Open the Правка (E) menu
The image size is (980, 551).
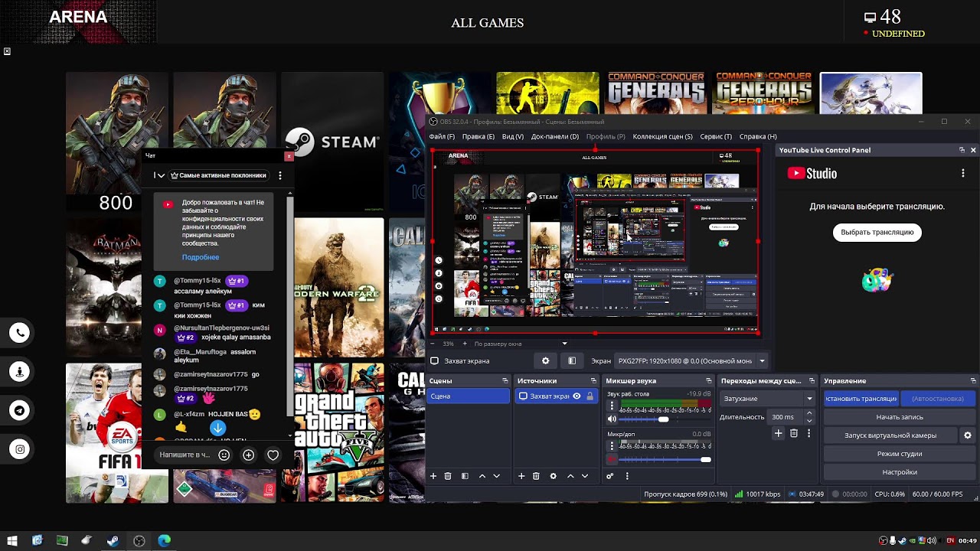coord(479,136)
